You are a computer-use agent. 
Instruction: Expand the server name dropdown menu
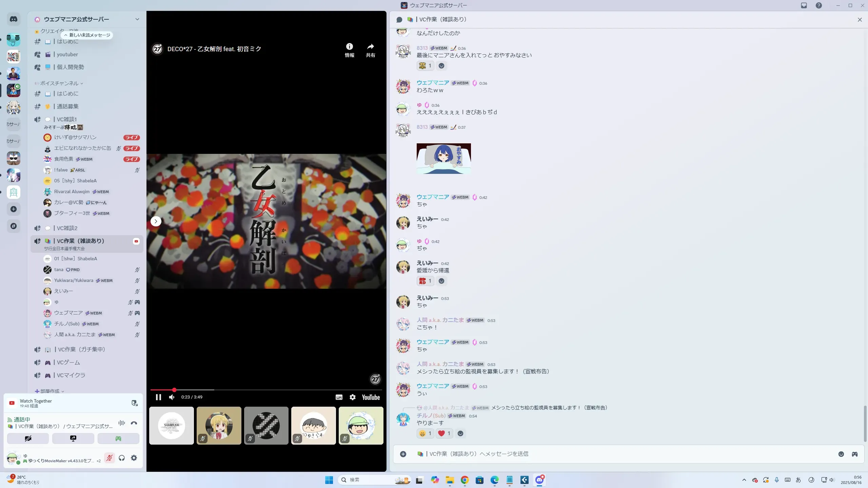point(137,19)
